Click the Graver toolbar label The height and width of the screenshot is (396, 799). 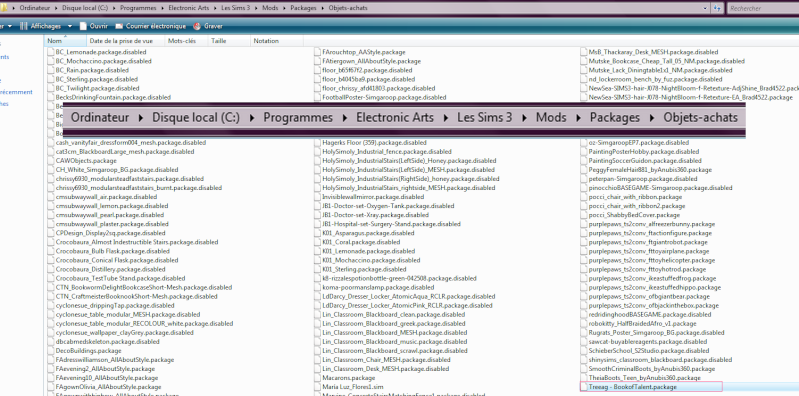point(213,26)
